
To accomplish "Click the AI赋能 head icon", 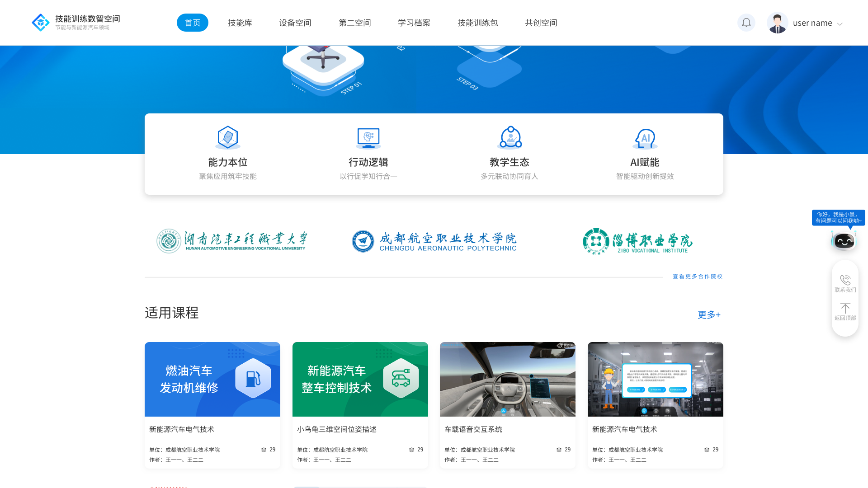I will coord(645,138).
